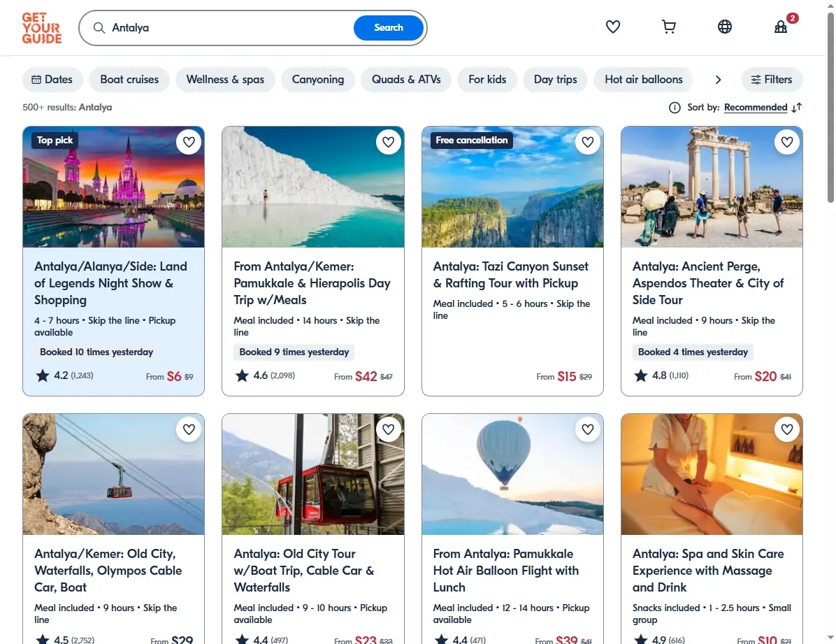This screenshot has height=644, width=836.
Task: Favorite Old City Tour w/Boat Trip
Action: point(388,429)
